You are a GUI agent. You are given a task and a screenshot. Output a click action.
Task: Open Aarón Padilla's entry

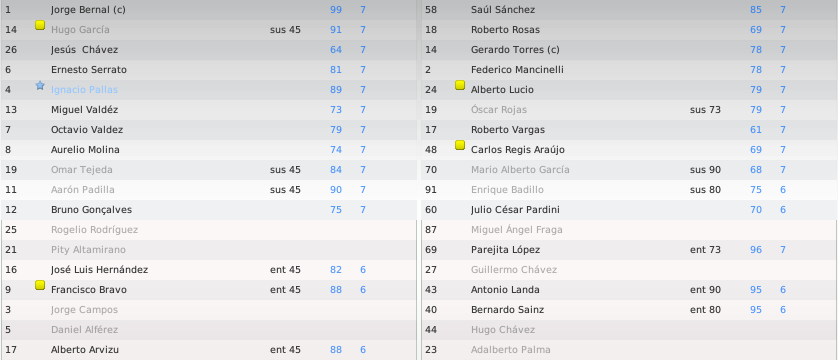click(82, 190)
